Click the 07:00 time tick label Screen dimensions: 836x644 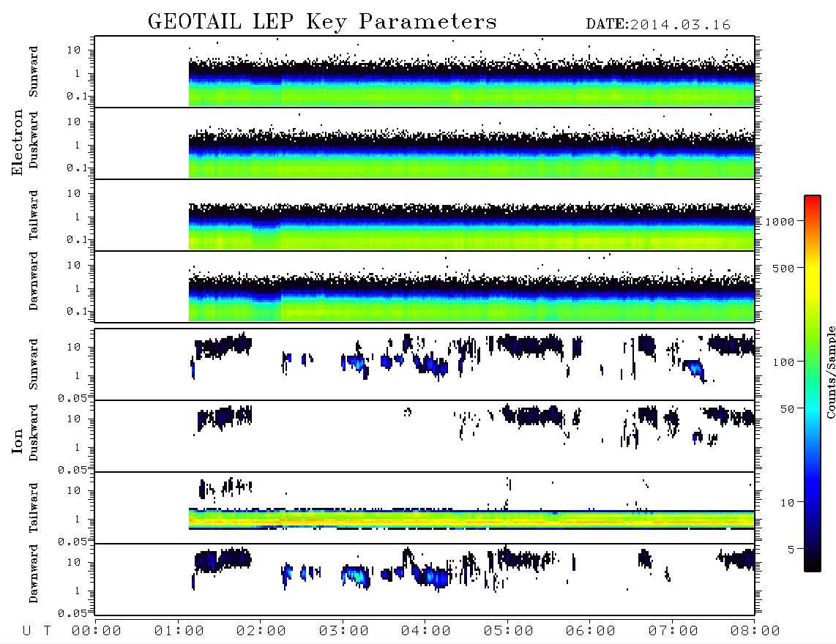pos(673,632)
